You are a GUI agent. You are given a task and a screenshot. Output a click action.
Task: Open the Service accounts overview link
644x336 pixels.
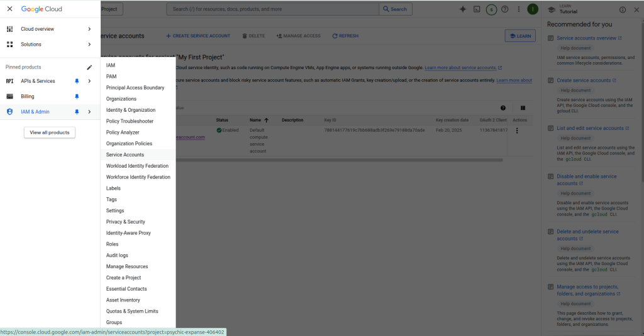(x=586, y=38)
